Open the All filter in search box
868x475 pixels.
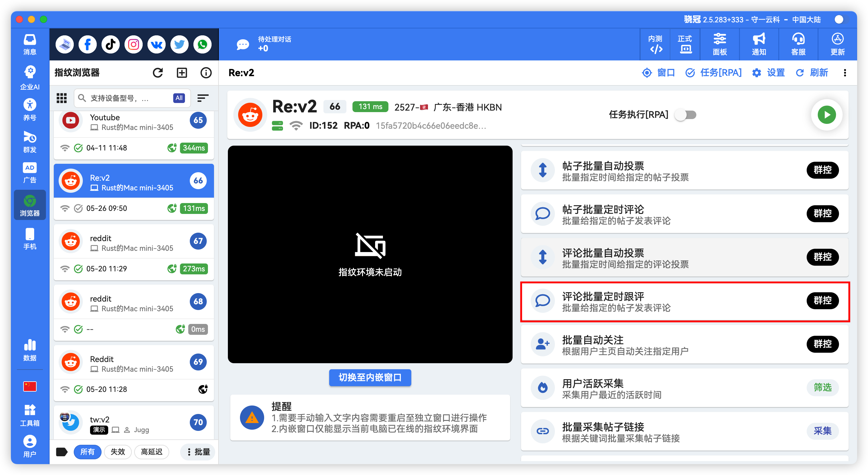[179, 98]
